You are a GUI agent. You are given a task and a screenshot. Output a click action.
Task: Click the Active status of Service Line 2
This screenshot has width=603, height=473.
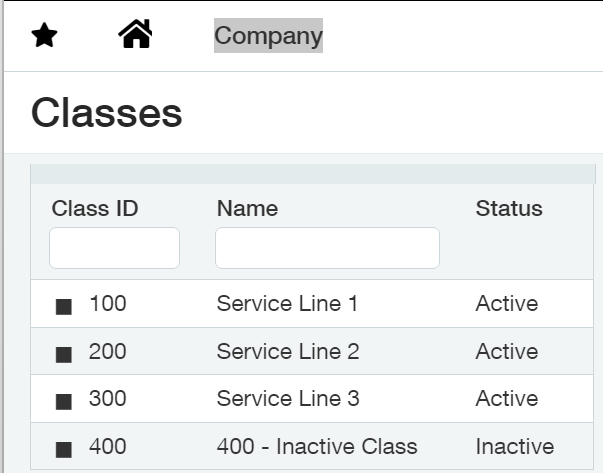click(x=507, y=351)
